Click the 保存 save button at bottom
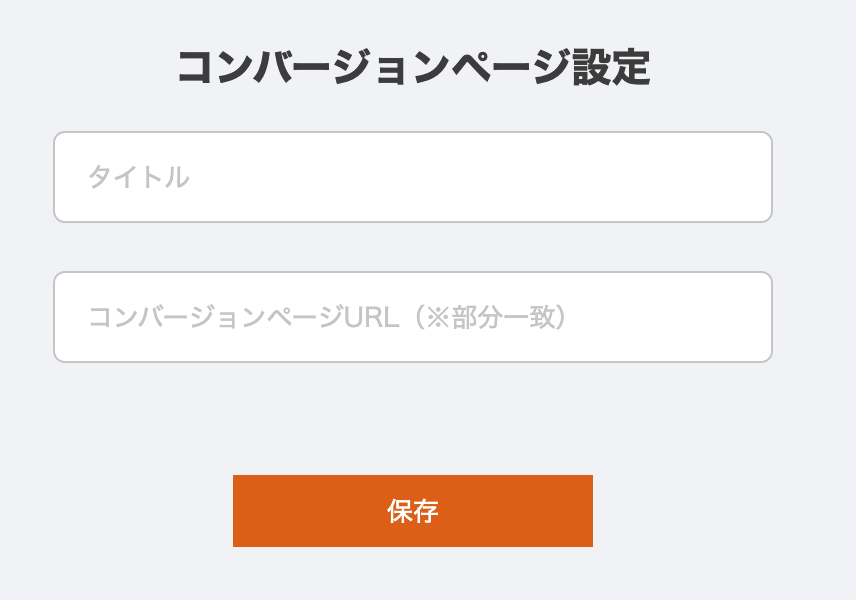 click(413, 511)
